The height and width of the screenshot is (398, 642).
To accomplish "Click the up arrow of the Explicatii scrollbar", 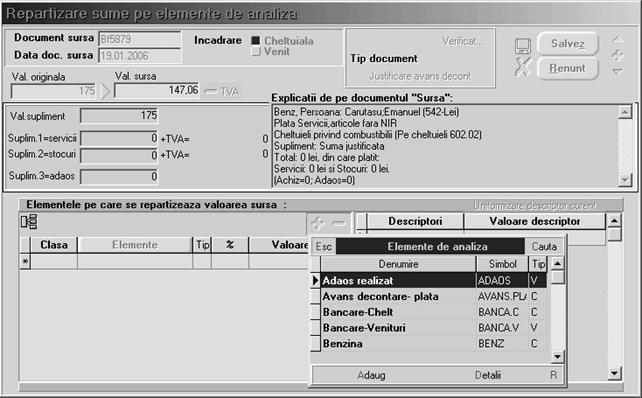I will pyautogui.click(x=625, y=112).
